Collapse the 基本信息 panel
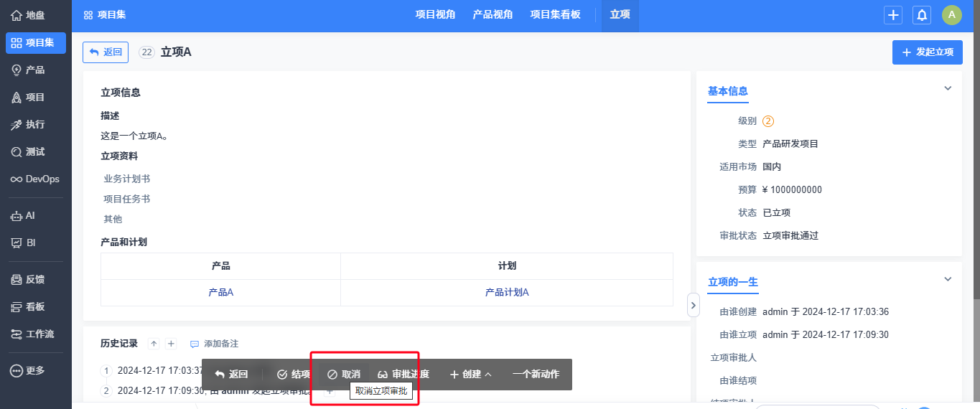This screenshot has height=409, width=980. pos(947,88)
